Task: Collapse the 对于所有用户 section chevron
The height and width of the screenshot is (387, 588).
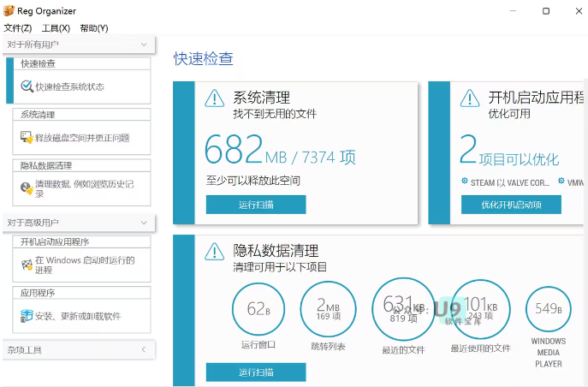Action: (x=144, y=45)
